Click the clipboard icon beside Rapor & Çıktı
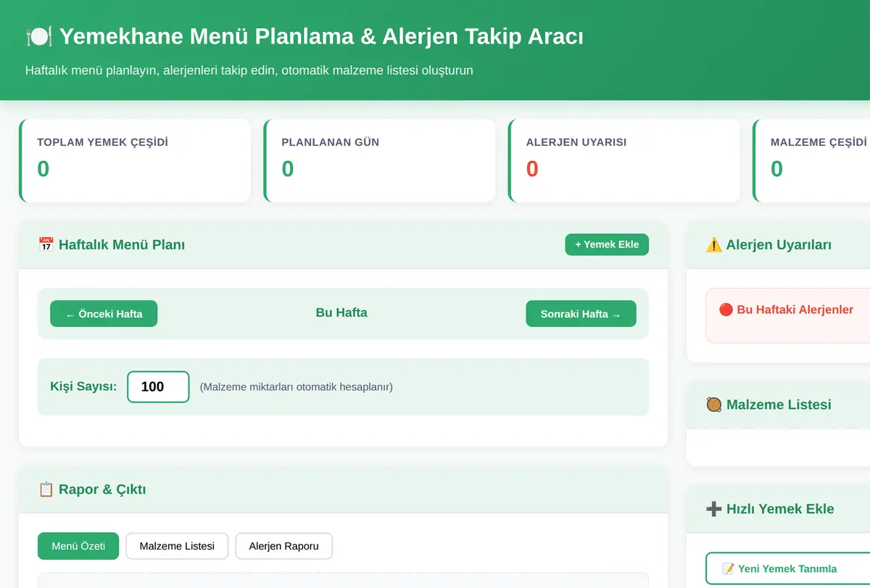Viewport: 870px width, 588px height. [46, 489]
